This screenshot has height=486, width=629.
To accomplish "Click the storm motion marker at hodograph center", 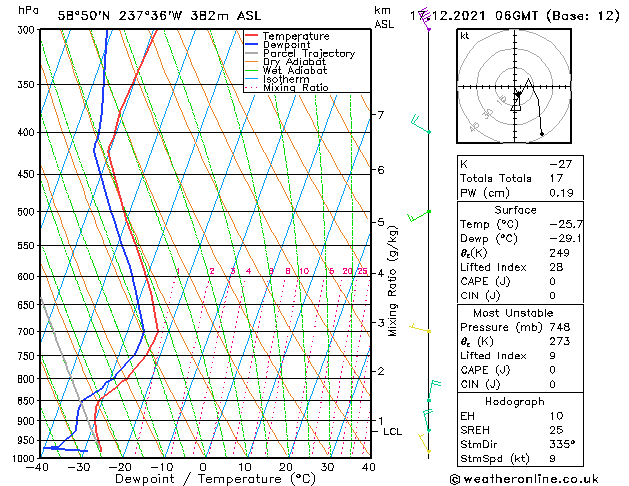I will (x=517, y=95).
